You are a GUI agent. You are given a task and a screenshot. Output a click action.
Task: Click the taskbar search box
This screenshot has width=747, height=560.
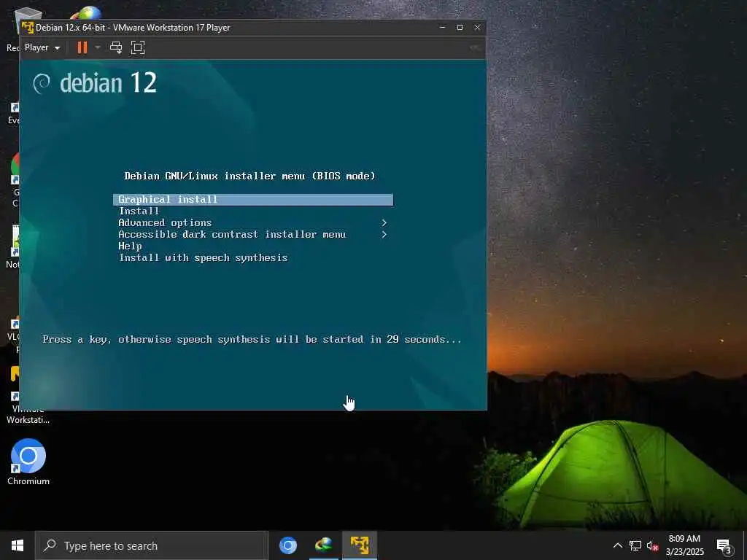point(152,545)
